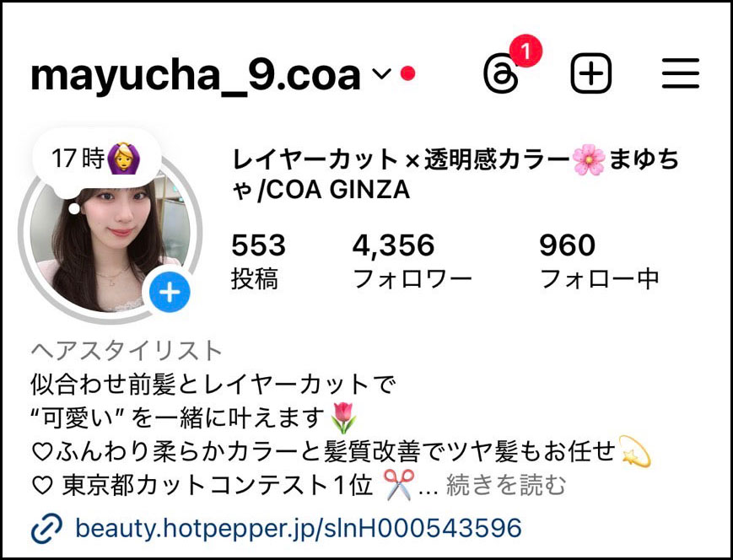Screen dimensions: 733x560
Task: Click the link chain icon
Action: pos(46,529)
